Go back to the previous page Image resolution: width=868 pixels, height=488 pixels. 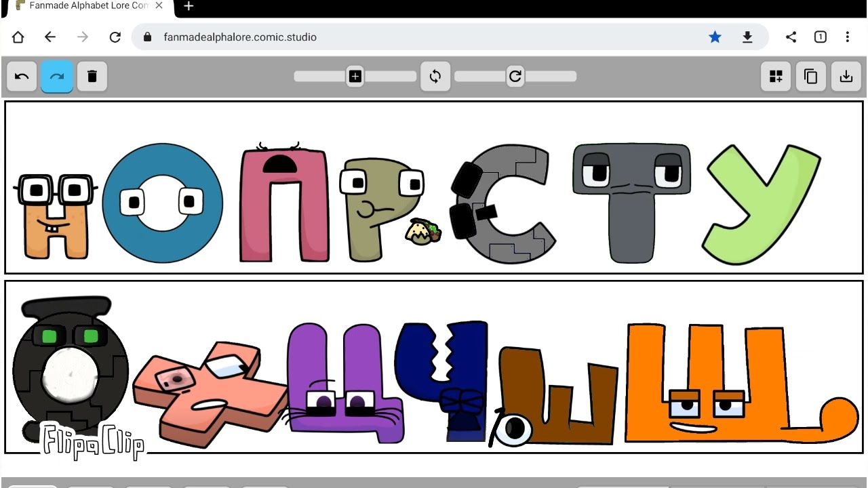coord(50,37)
